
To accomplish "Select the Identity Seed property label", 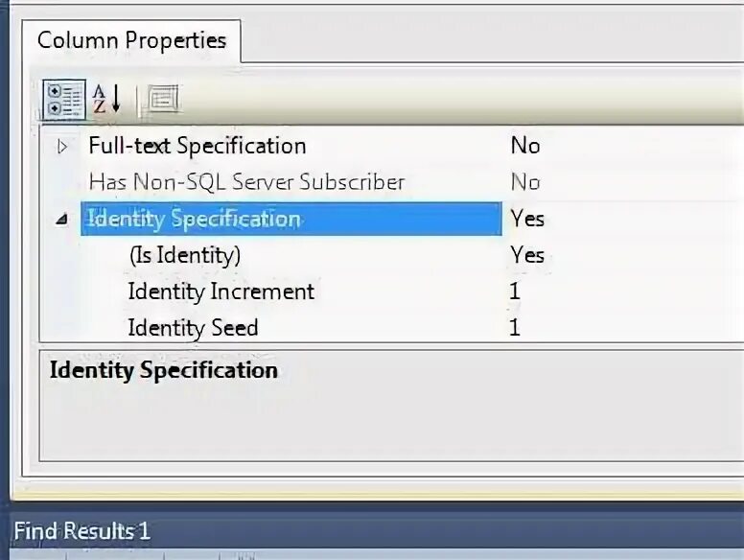I will click(x=193, y=328).
